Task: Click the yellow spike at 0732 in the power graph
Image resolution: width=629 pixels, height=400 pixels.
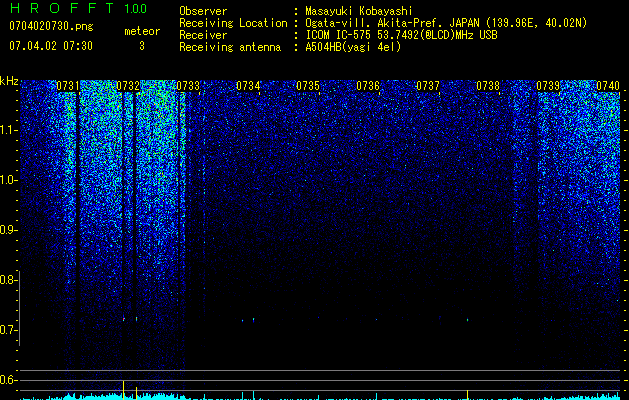Action: pyautogui.click(x=124, y=389)
